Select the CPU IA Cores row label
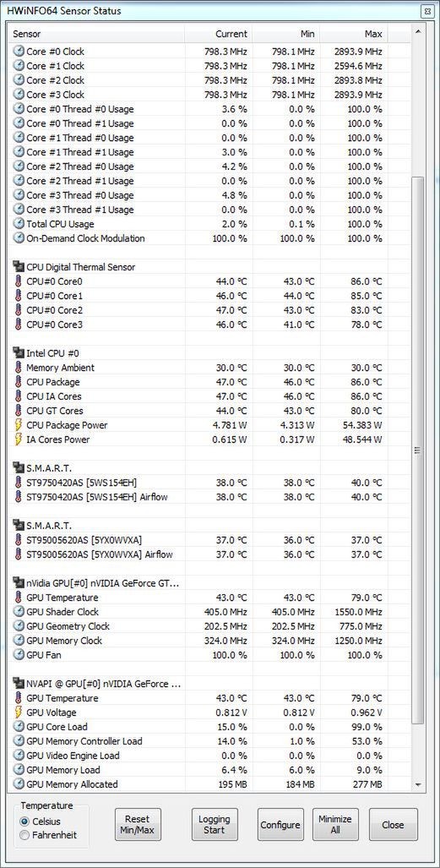The height and width of the screenshot is (868, 440). [x=54, y=397]
